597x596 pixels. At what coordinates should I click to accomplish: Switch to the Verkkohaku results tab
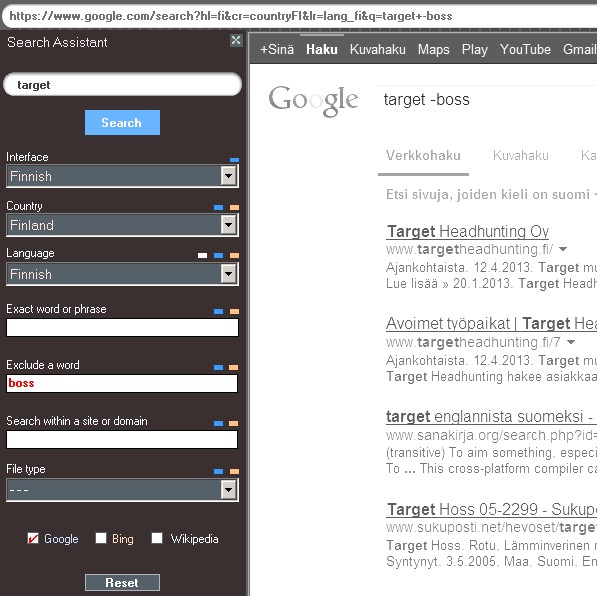click(x=423, y=156)
